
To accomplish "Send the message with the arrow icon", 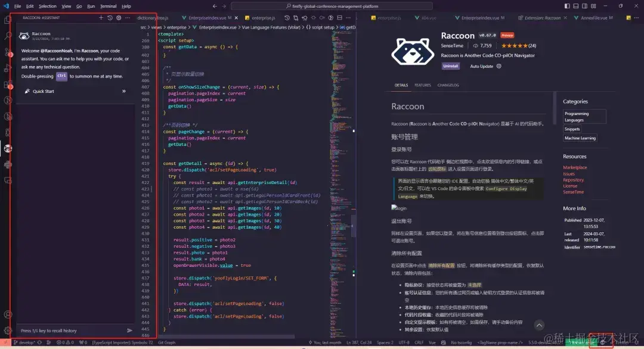I will [129, 331].
